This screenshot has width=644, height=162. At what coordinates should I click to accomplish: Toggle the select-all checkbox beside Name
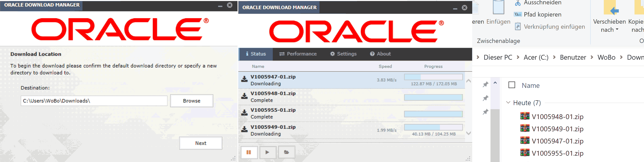tap(512, 85)
